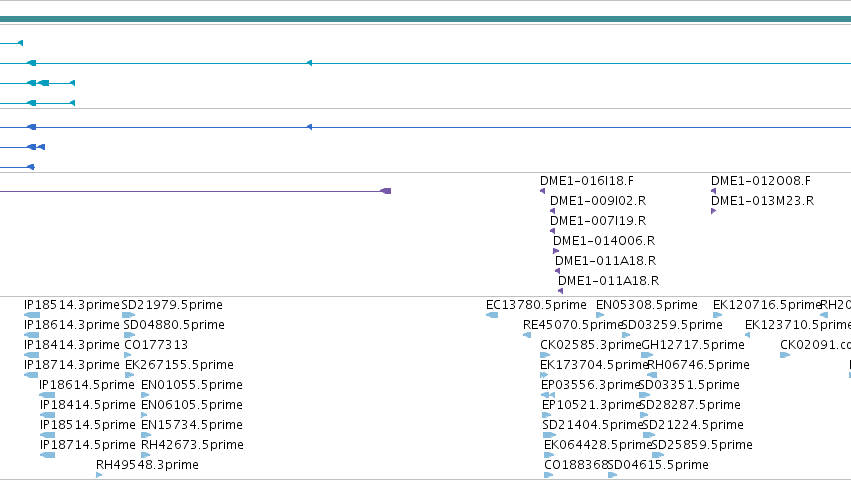
Task: Select EK267155.5prime
Action: point(180,365)
